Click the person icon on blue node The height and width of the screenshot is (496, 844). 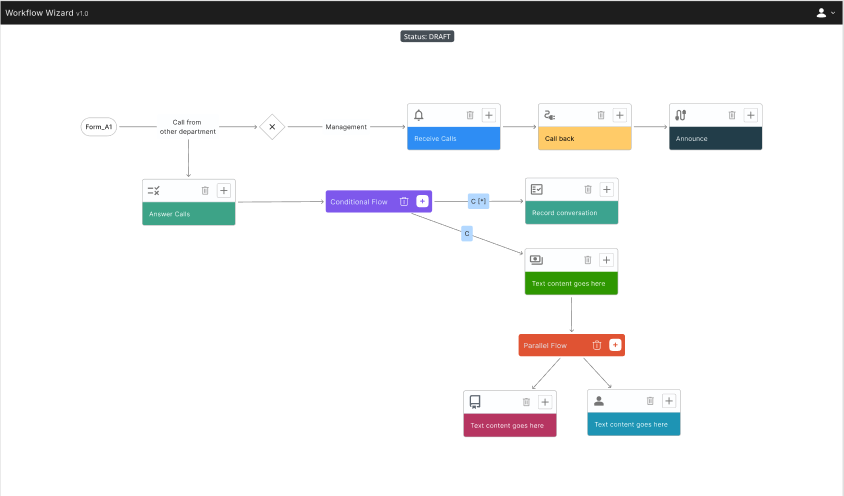599,401
